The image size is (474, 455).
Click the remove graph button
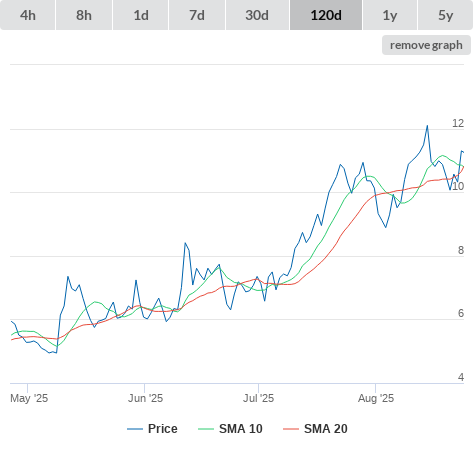tap(426, 45)
